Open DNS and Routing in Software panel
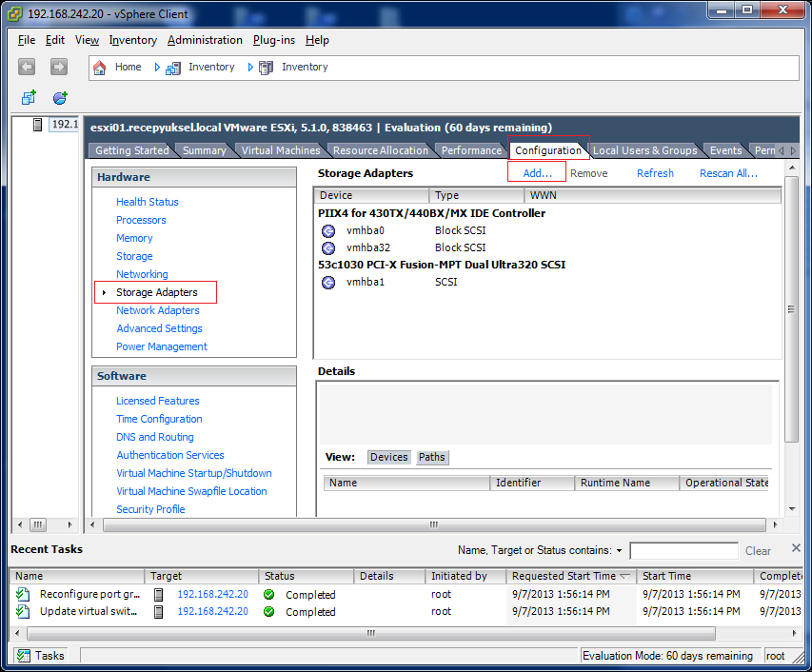This screenshot has height=672, width=812. tap(155, 437)
